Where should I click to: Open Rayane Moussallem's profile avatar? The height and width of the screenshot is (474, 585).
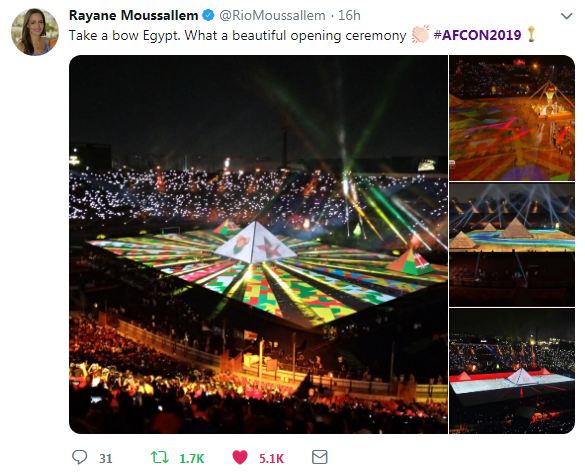click(x=35, y=32)
